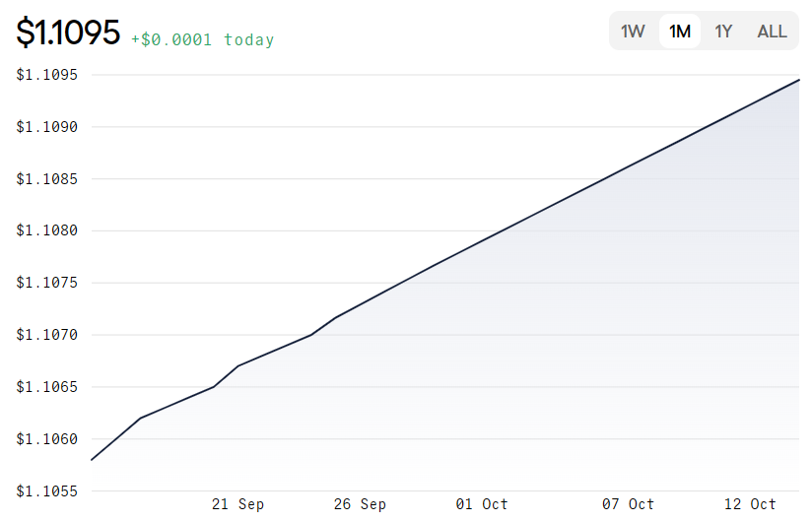The height and width of the screenshot is (522, 812).
Task: Click the $1.1060 y-axis label
Action: 47,439
